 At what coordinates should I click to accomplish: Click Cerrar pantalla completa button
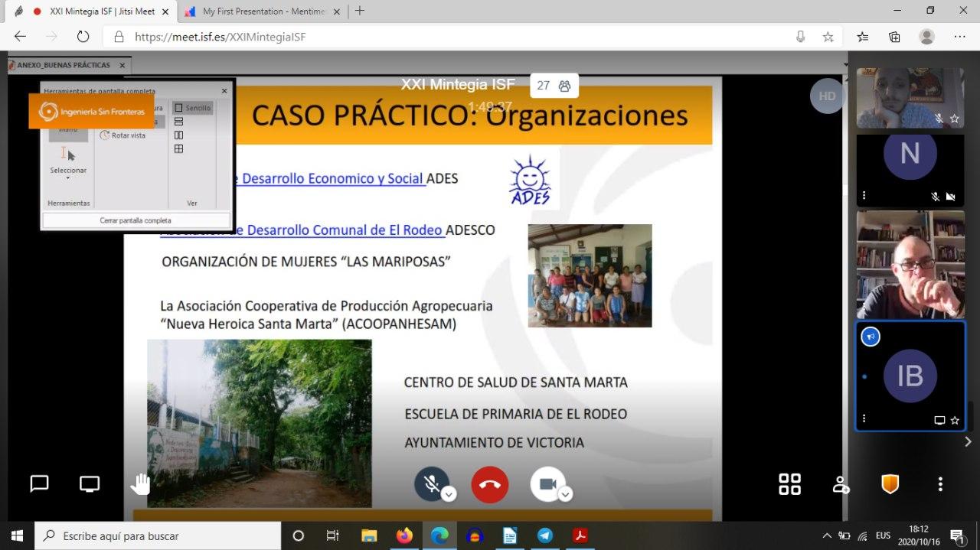(136, 220)
